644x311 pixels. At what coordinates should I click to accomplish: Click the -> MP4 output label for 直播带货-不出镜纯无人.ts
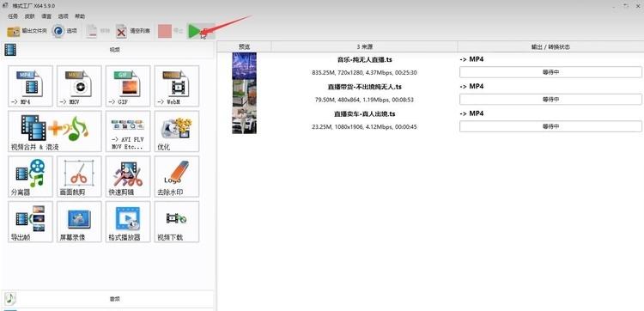[x=471, y=86]
